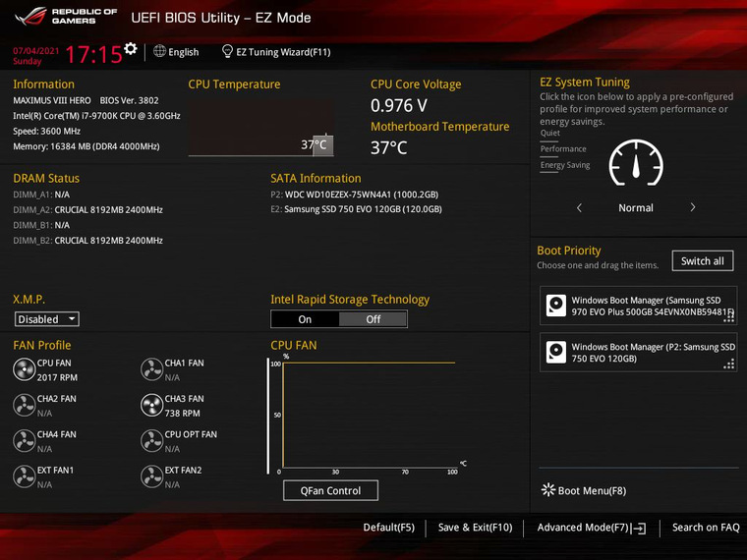This screenshot has width=747, height=560.
Task: Grab the drag handle on 970 EVO Plus entry
Action: [x=729, y=317]
